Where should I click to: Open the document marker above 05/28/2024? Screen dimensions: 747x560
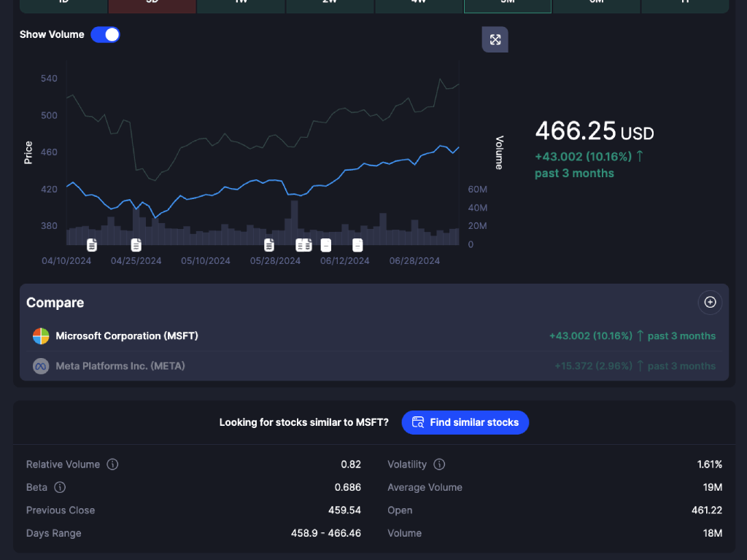coord(269,245)
